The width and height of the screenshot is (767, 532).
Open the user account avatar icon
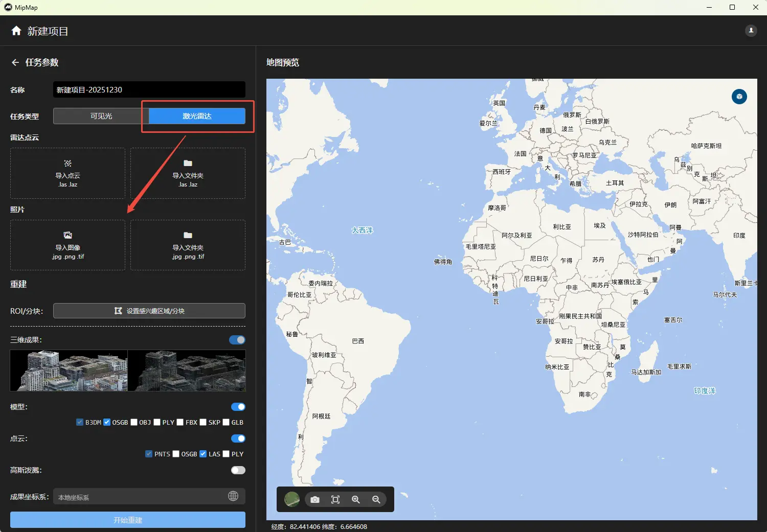(x=751, y=31)
